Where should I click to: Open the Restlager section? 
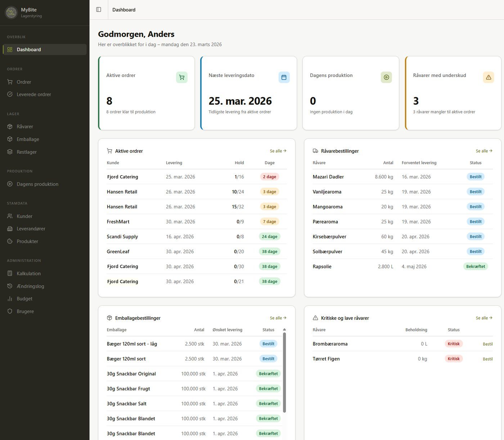pyautogui.click(x=45, y=152)
